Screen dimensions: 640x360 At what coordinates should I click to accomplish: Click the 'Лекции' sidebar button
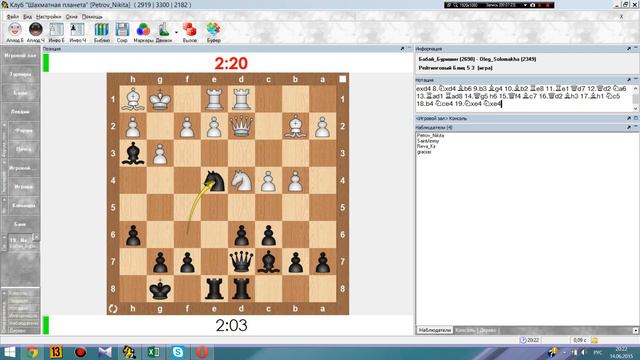pos(20,111)
